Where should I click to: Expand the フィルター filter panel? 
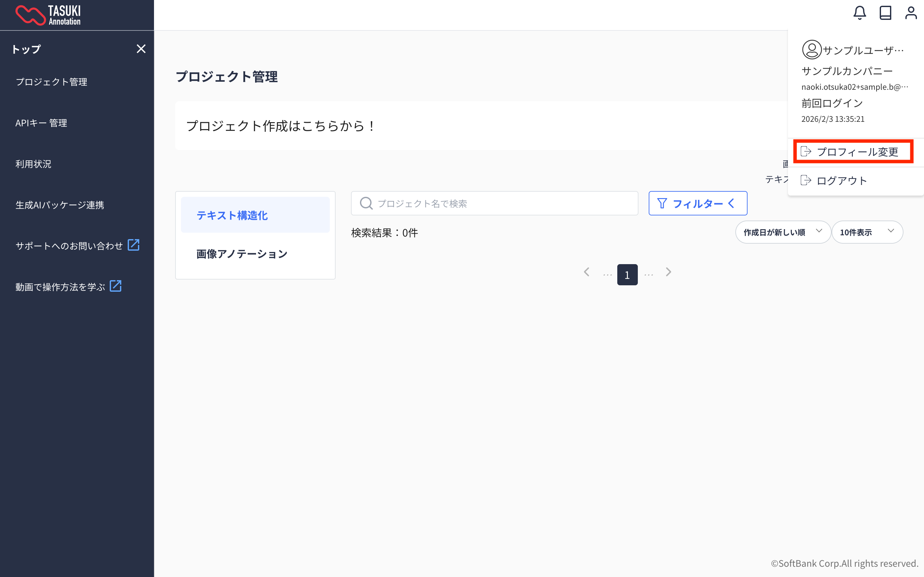(x=697, y=204)
